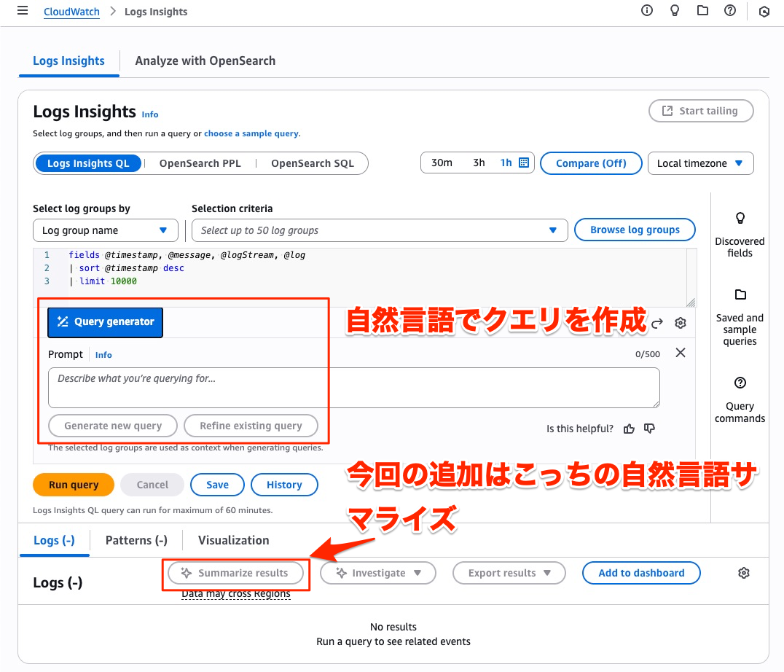This screenshot has height=672, width=784.
Task: Toggle Compare (Off) button
Action: pos(591,163)
